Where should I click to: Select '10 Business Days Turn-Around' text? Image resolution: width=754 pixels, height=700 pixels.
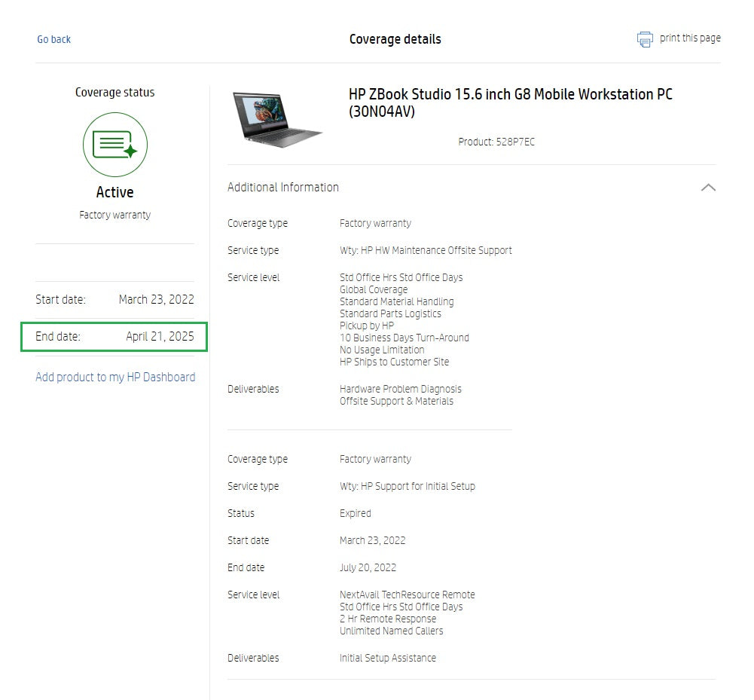point(404,338)
